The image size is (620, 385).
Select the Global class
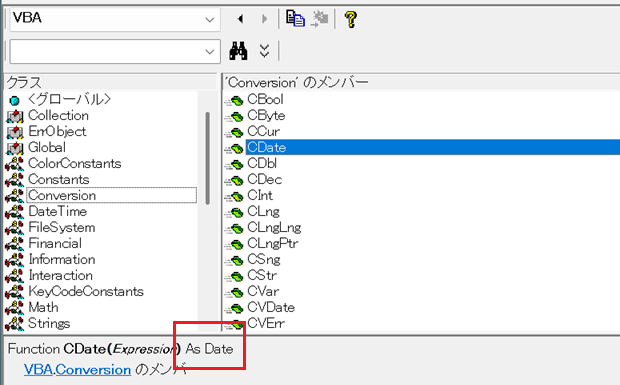(x=47, y=147)
